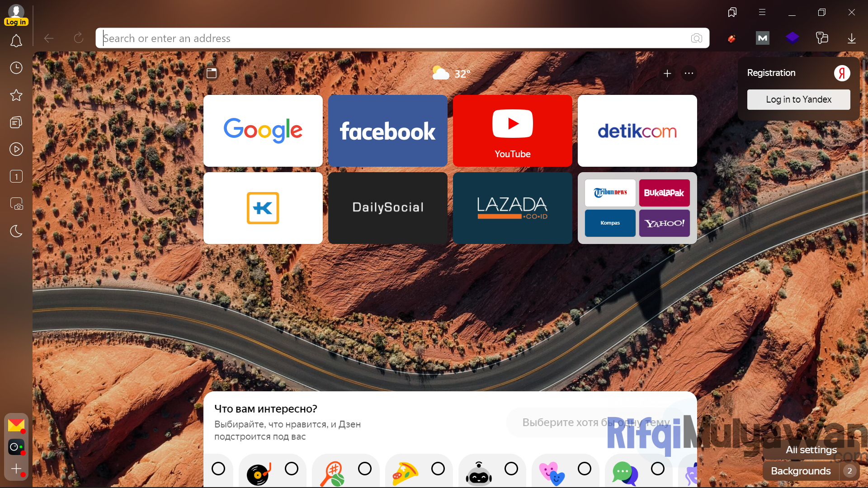Viewport: 868px width, 488px height.
Task: Open the Google shortcut tile
Action: coord(262,130)
